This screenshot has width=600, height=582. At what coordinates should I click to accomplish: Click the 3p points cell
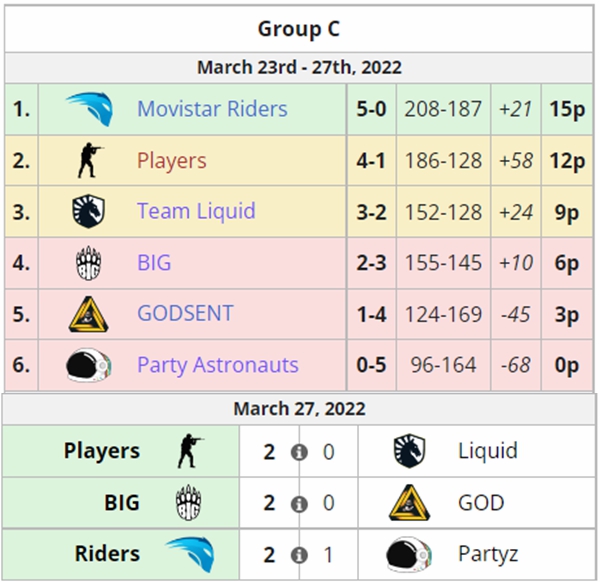[567, 314]
